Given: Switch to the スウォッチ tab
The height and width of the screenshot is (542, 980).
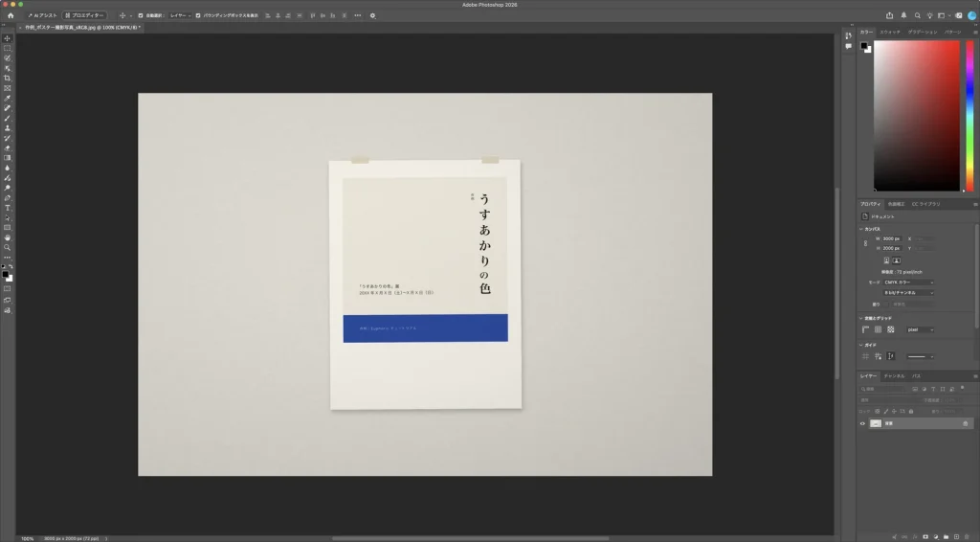Looking at the screenshot, I should pos(890,32).
